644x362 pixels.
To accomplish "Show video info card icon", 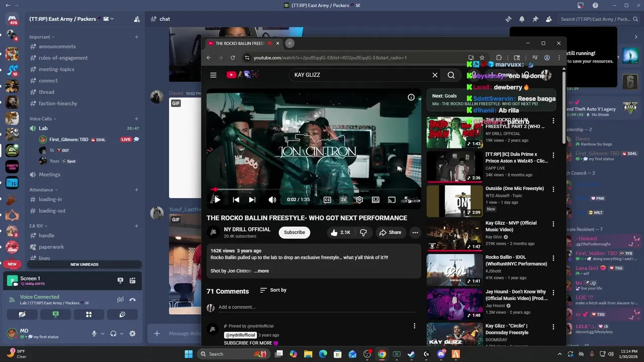I will (x=411, y=98).
